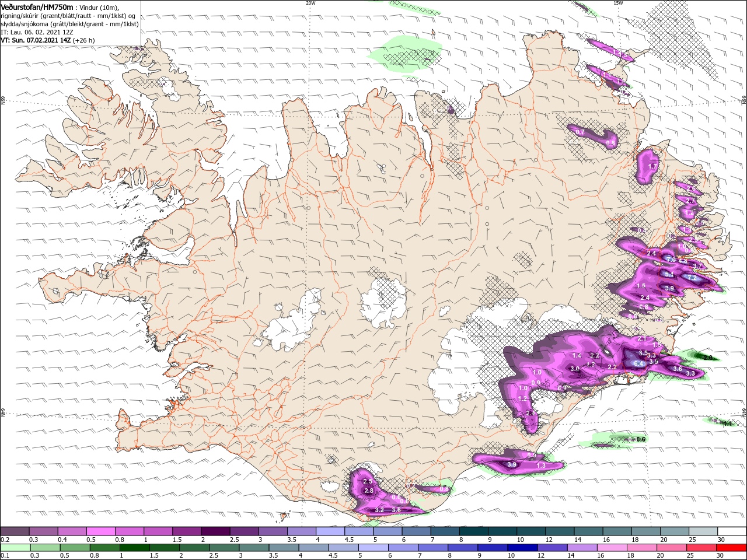Select the 2.0 value in the green offshore area
Image resolution: width=747 pixels, height=560 pixels.
coord(708,357)
